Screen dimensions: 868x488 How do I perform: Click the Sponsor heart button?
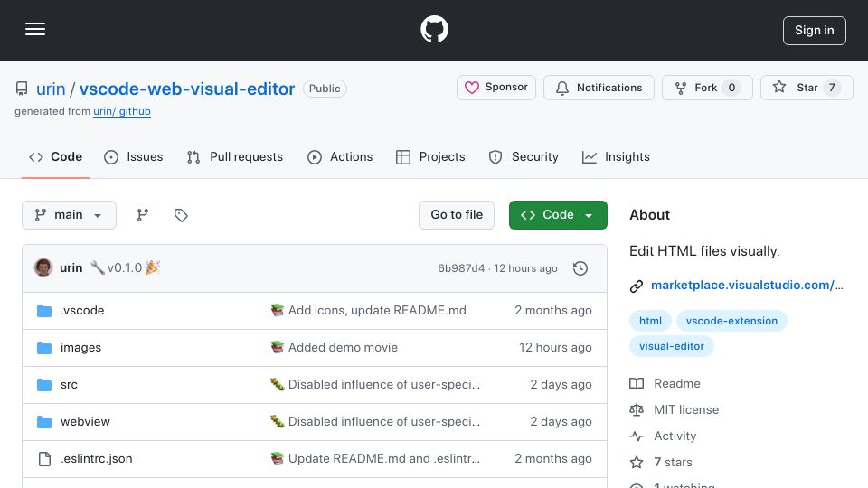[x=496, y=88]
